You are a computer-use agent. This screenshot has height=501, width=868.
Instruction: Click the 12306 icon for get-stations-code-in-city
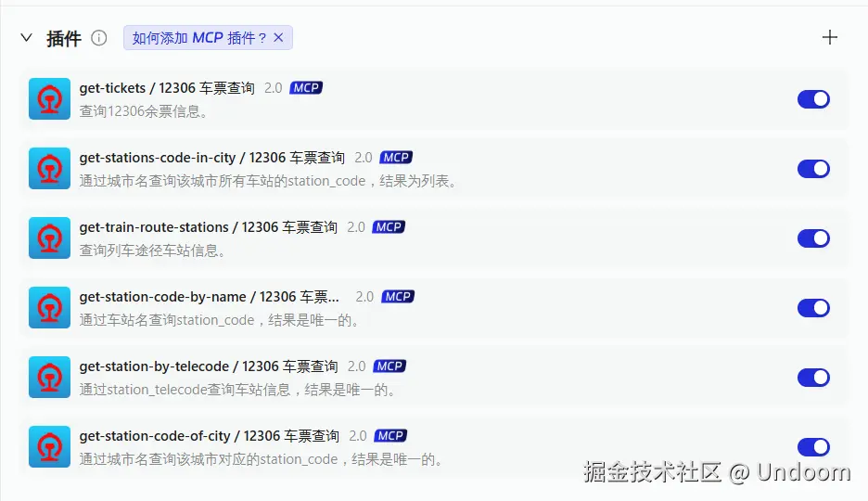pyautogui.click(x=49, y=168)
